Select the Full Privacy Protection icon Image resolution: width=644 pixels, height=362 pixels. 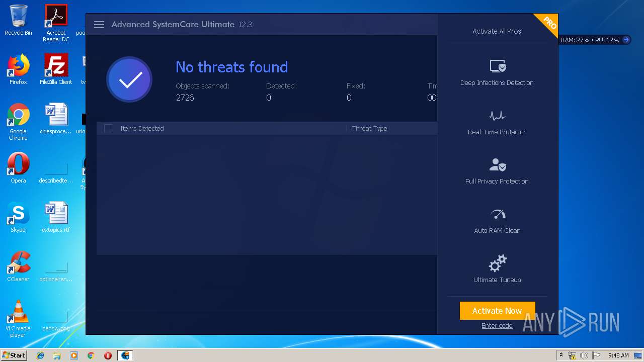498,164
